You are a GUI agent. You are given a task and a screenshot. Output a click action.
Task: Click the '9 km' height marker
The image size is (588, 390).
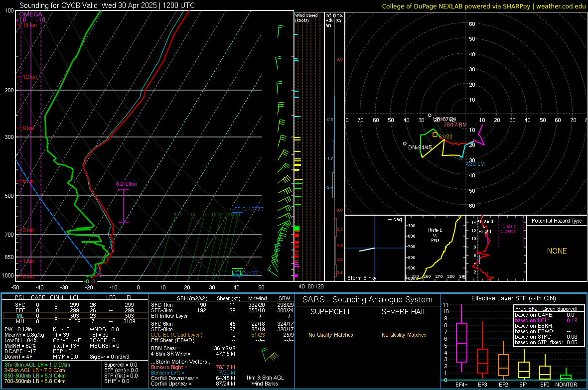click(28, 128)
